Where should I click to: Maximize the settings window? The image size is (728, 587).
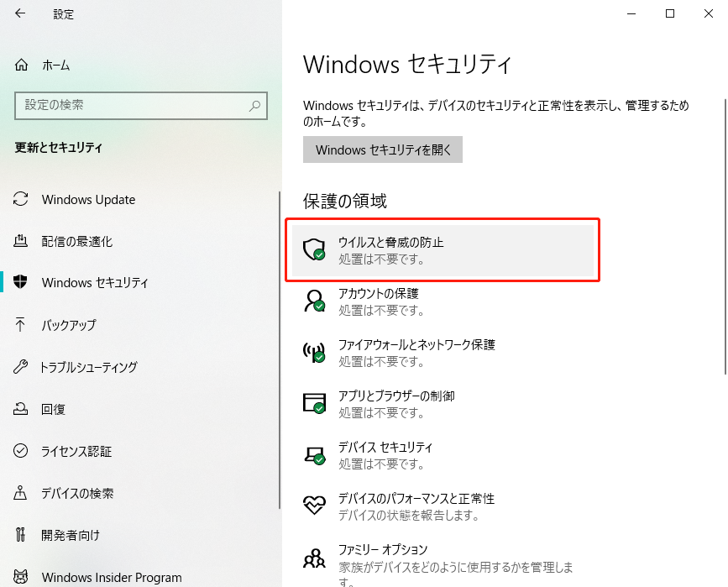(x=670, y=13)
